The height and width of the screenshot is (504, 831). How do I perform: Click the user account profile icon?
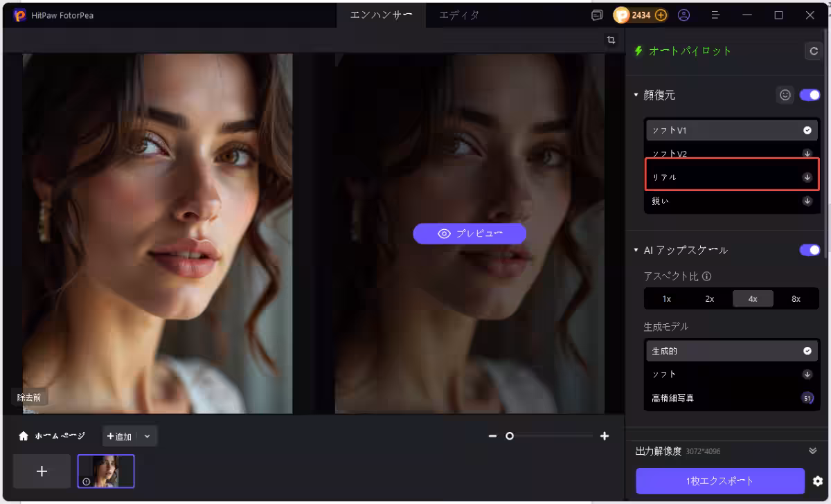(x=683, y=15)
